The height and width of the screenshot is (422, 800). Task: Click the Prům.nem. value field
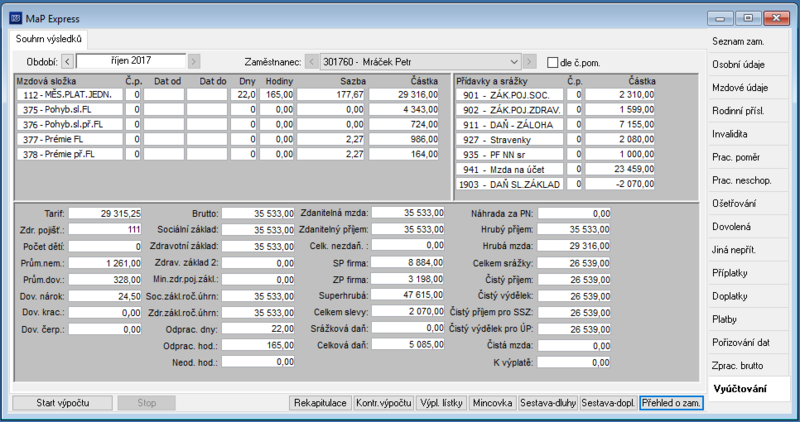105,263
